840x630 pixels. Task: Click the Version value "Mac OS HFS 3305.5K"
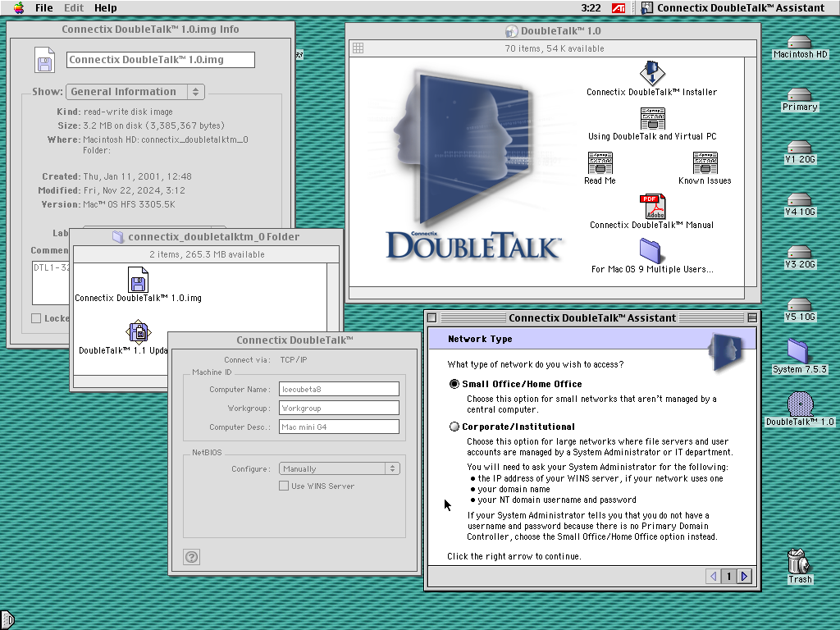tap(129, 204)
